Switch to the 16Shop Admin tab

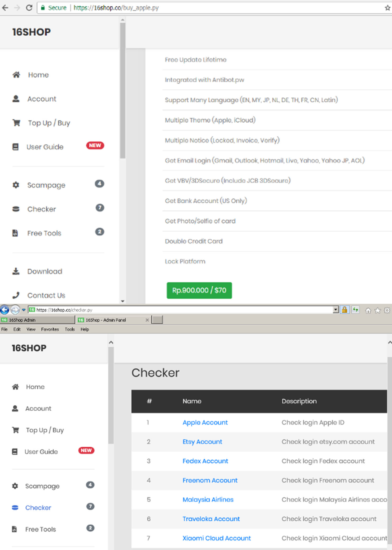coord(37,320)
